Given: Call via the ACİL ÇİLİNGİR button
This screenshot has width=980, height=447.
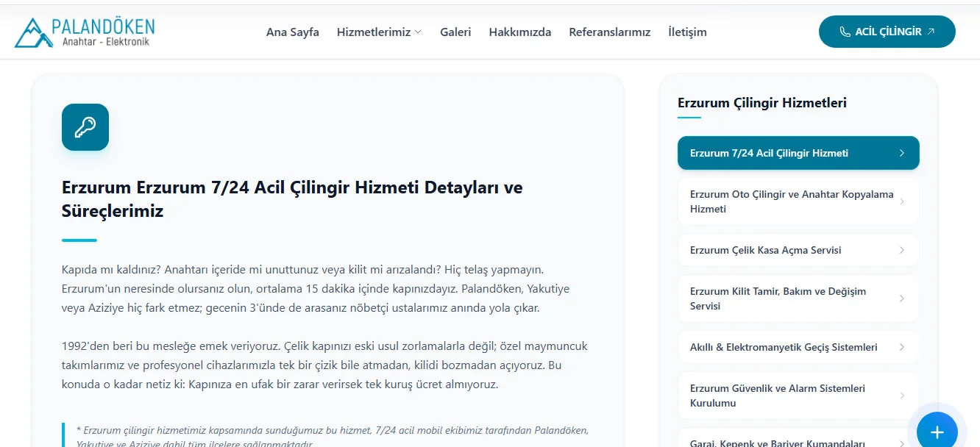Looking at the screenshot, I should 887,32.
